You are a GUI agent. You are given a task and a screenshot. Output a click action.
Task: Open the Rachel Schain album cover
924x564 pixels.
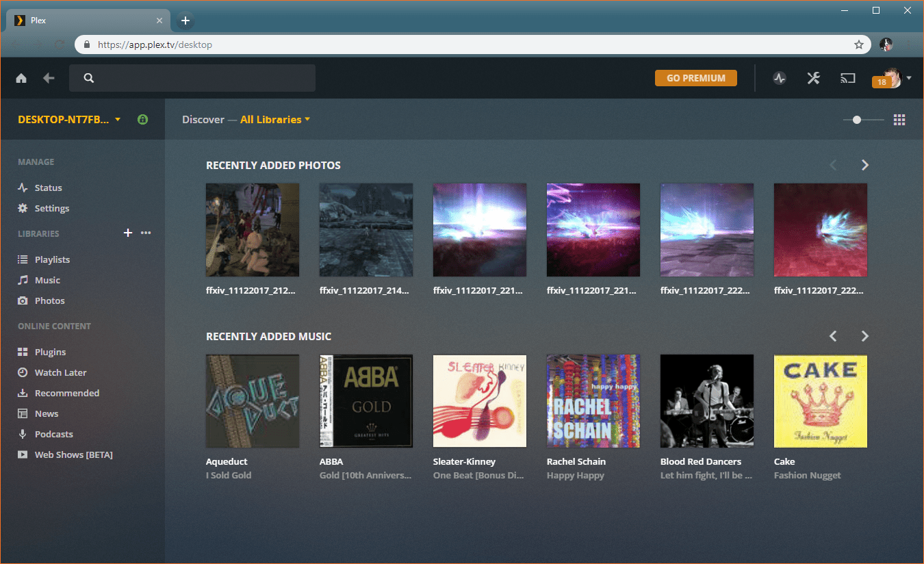(x=593, y=401)
